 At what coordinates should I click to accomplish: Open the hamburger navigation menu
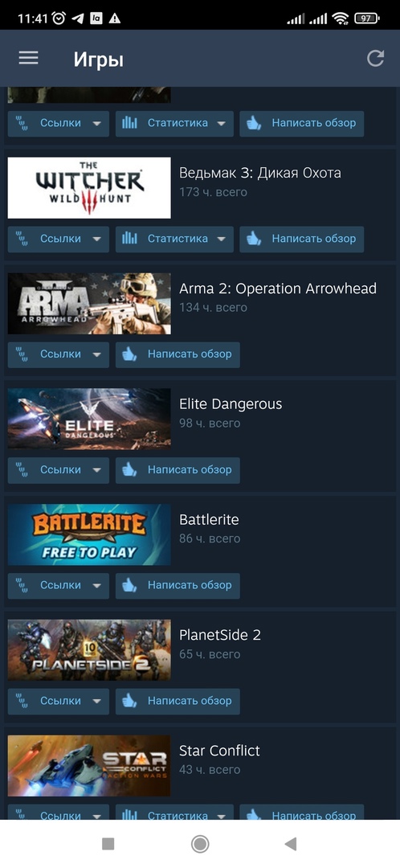click(x=28, y=58)
